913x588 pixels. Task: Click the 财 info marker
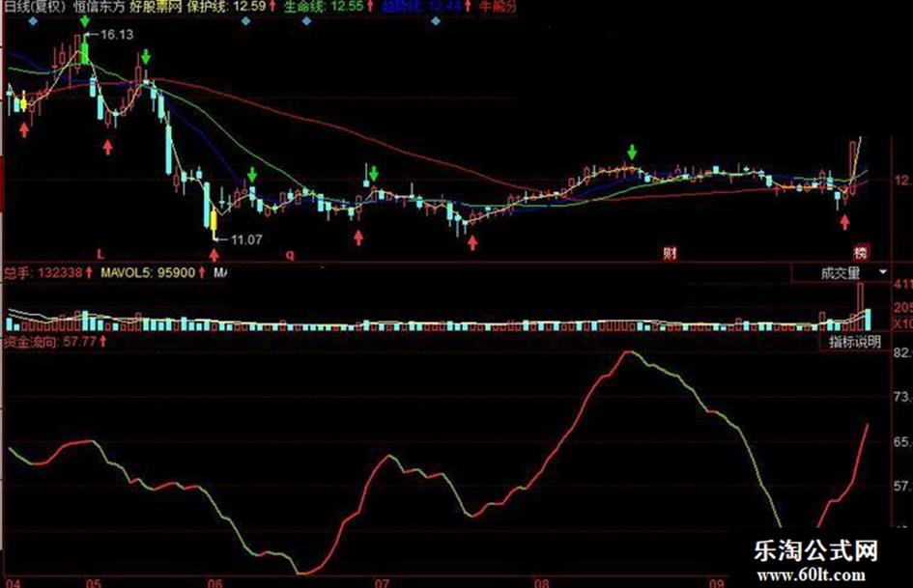point(670,253)
